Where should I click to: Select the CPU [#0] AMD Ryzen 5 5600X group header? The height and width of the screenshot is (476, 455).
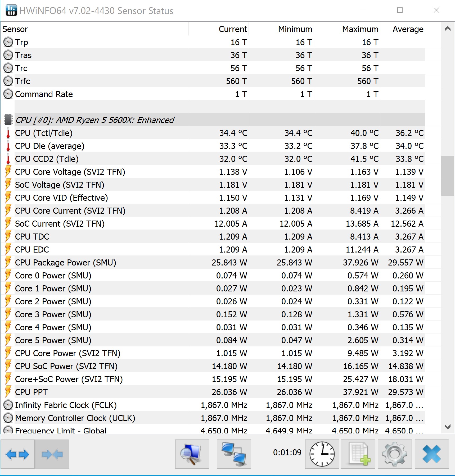pyautogui.click(x=95, y=120)
